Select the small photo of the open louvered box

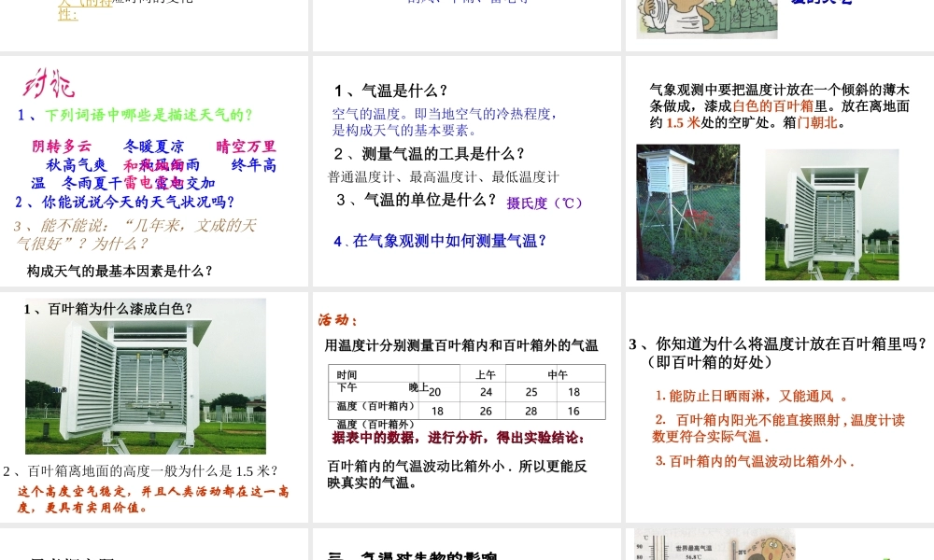coord(832,215)
